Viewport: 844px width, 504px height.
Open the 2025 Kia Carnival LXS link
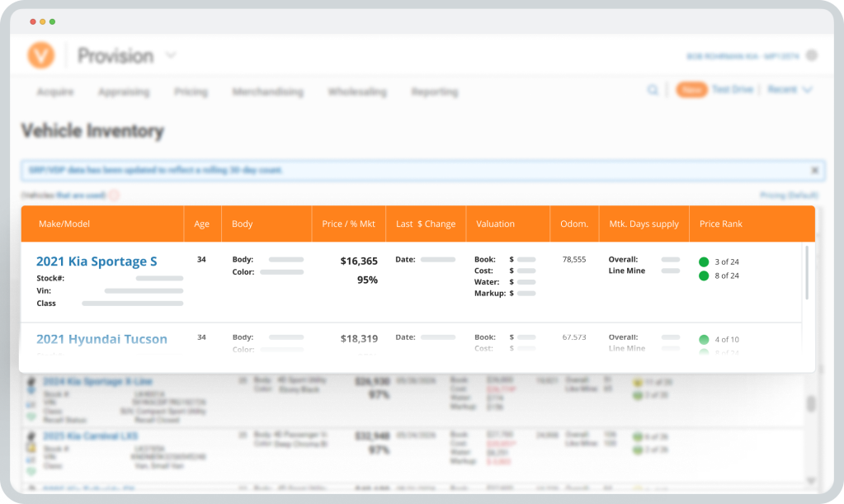(x=91, y=436)
